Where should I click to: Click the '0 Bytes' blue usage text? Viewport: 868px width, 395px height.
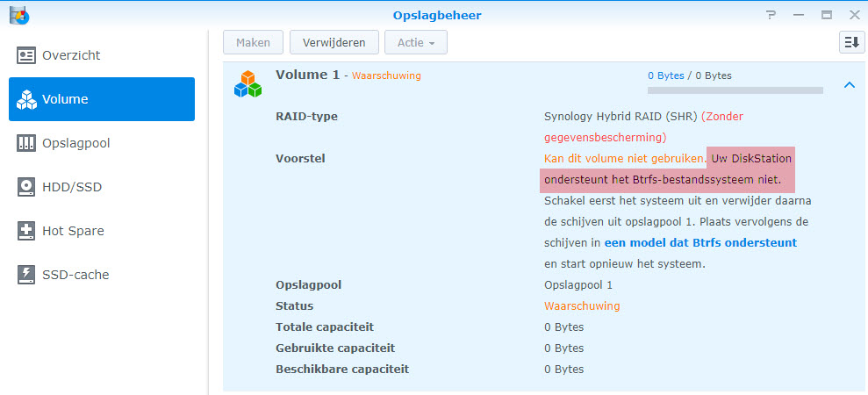[x=666, y=75]
